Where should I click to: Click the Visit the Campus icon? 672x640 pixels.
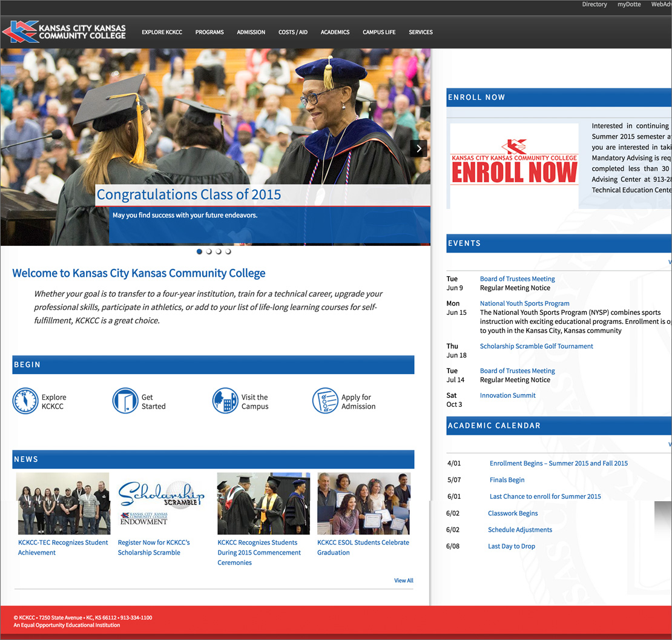225,401
